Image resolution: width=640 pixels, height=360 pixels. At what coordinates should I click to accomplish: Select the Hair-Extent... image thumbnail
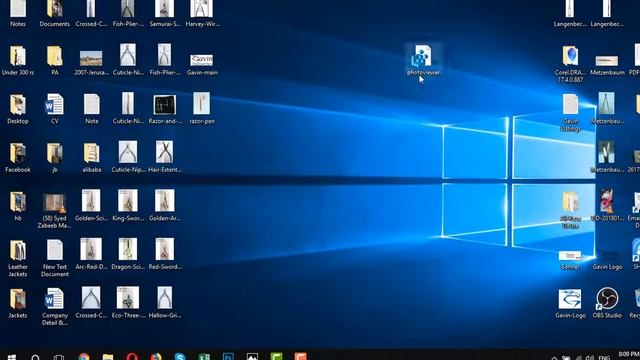[165, 157]
